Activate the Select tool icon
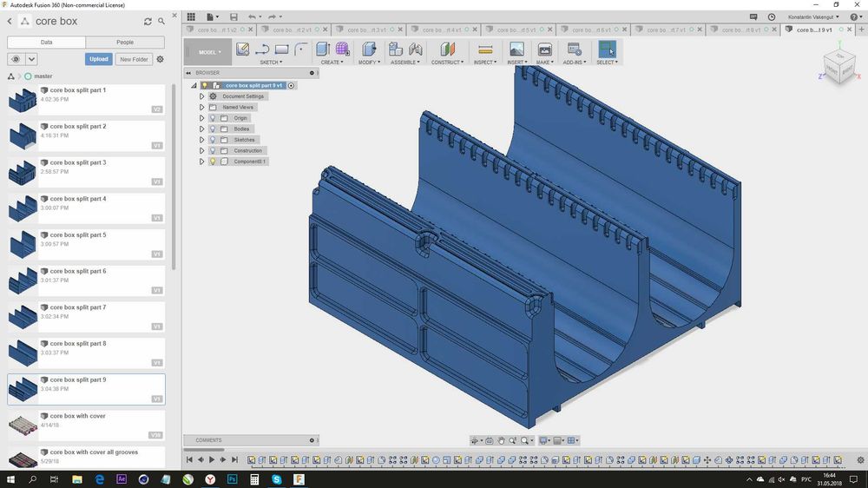 [x=607, y=49]
